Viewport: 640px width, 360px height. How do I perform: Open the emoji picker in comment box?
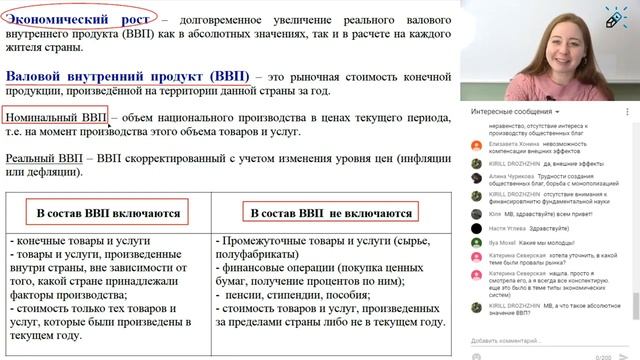476,357
